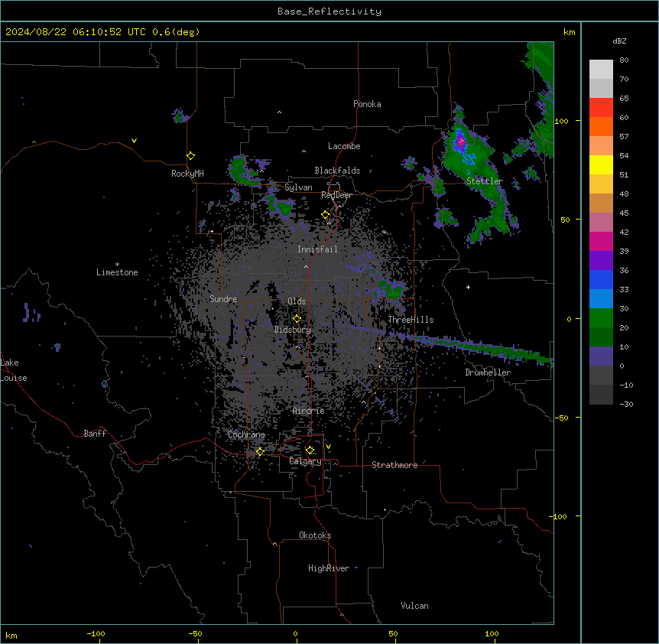Viewport: 659px width, 644px height.
Task: Click the Lacombe town label
Action: coord(344,146)
